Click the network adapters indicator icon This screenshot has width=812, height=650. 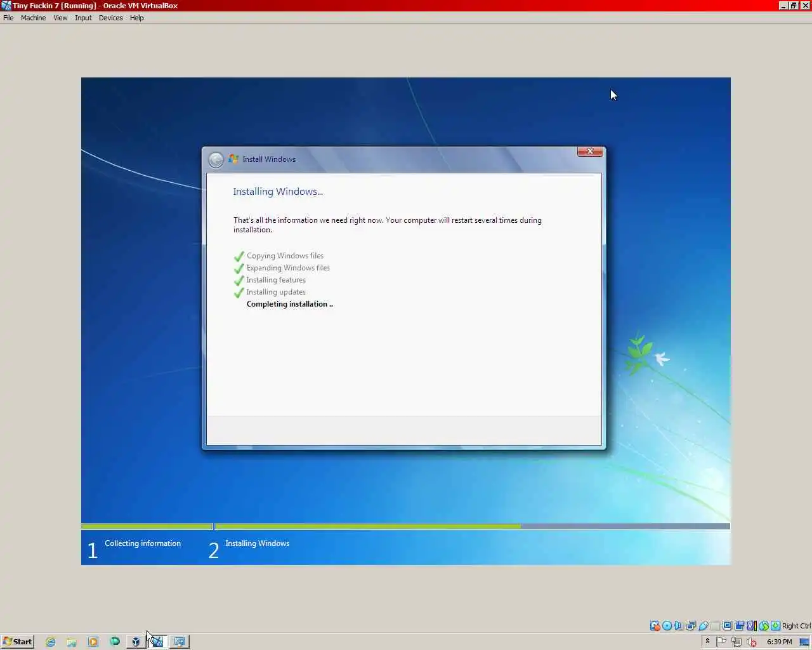691,625
